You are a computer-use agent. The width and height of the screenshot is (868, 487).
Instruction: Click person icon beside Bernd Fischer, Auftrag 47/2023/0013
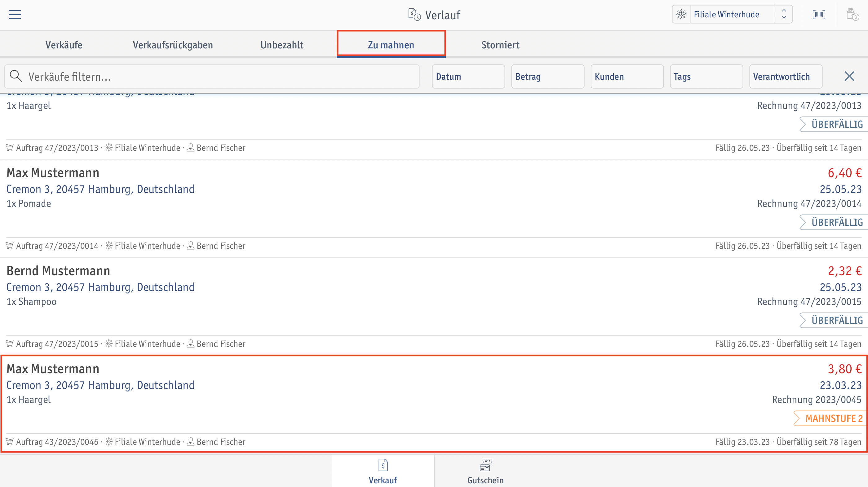[190, 148]
